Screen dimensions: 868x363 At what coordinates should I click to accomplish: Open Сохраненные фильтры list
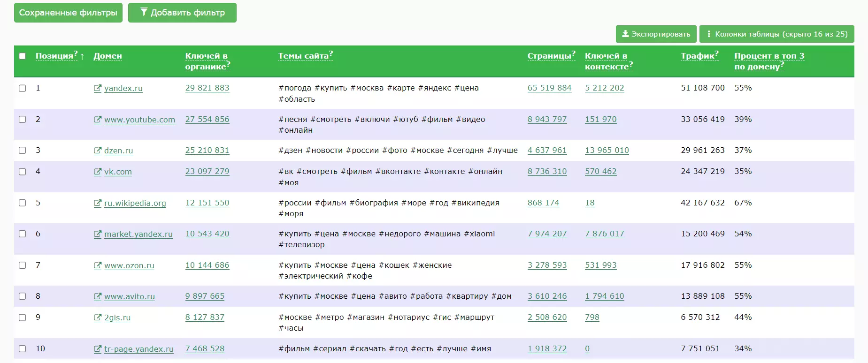68,13
